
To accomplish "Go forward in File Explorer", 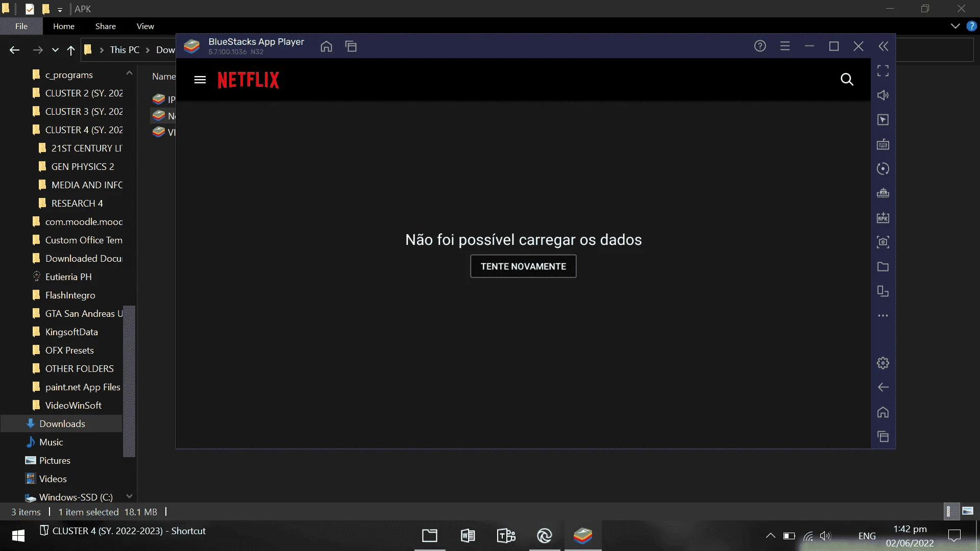I will pyautogui.click(x=38, y=50).
